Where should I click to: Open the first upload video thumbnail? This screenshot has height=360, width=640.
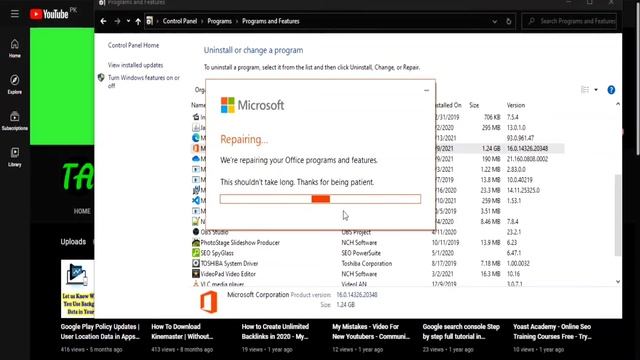click(x=78, y=289)
